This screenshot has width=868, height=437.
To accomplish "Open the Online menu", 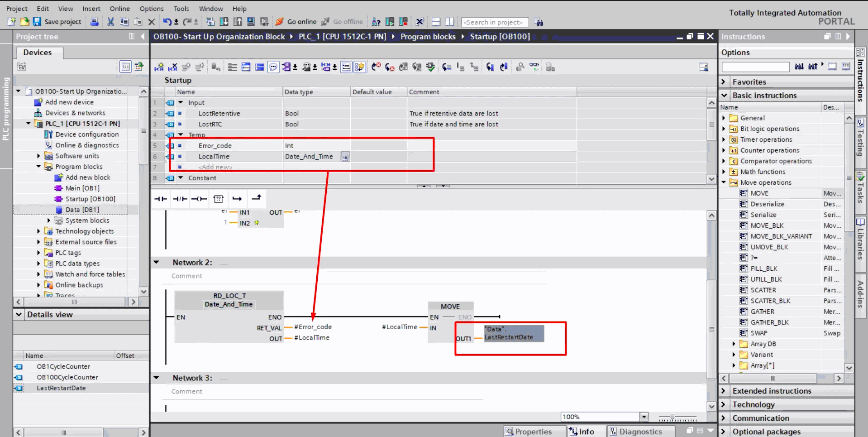I will tap(120, 9).
